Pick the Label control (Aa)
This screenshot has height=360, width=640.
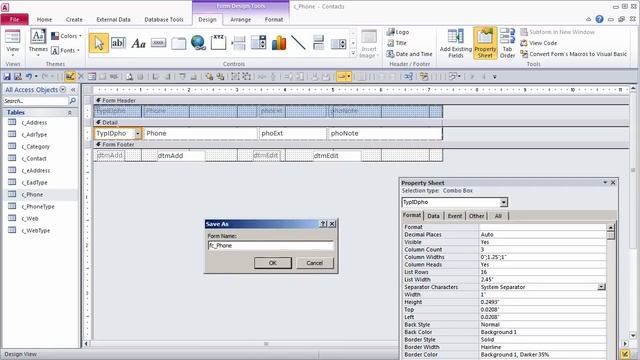point(138,43)
